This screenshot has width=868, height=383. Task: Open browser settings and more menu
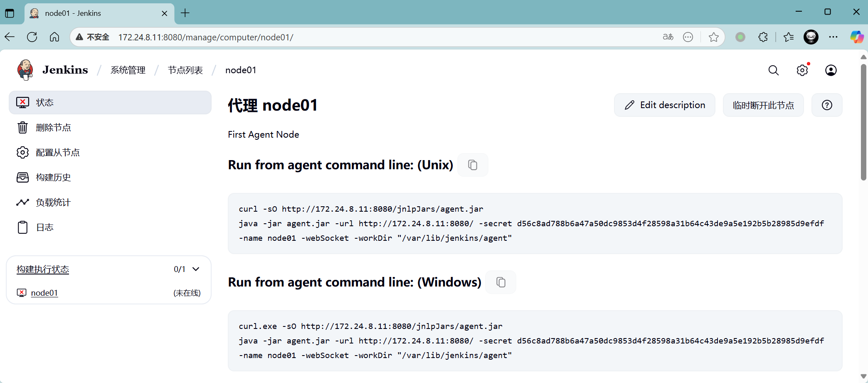pos(833,37)
